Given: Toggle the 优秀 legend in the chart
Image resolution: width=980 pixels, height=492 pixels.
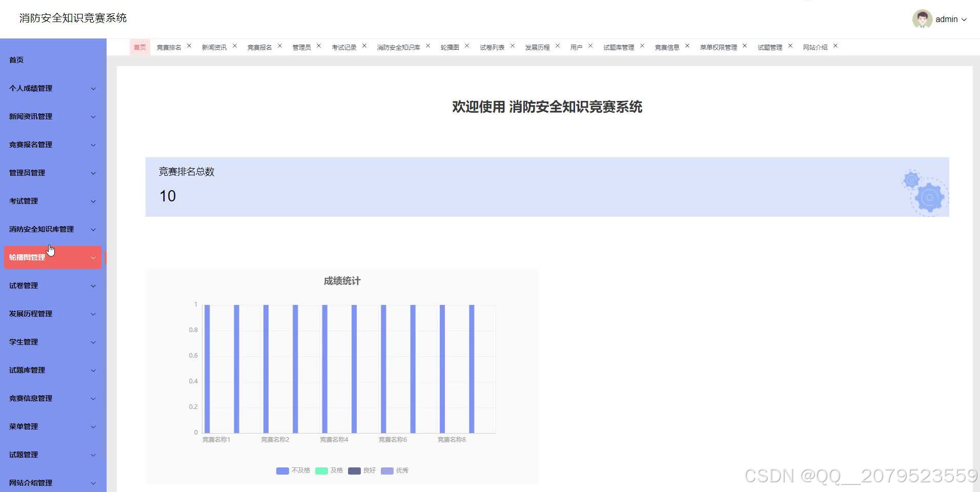Looking at the screenshot, I should pos(395,470).
